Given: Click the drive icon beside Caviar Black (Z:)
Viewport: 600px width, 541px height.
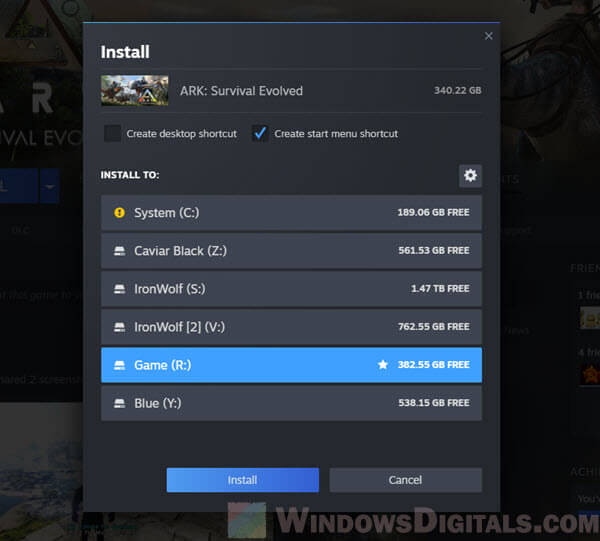Looking at the screenshot, I should click(119, 251).
